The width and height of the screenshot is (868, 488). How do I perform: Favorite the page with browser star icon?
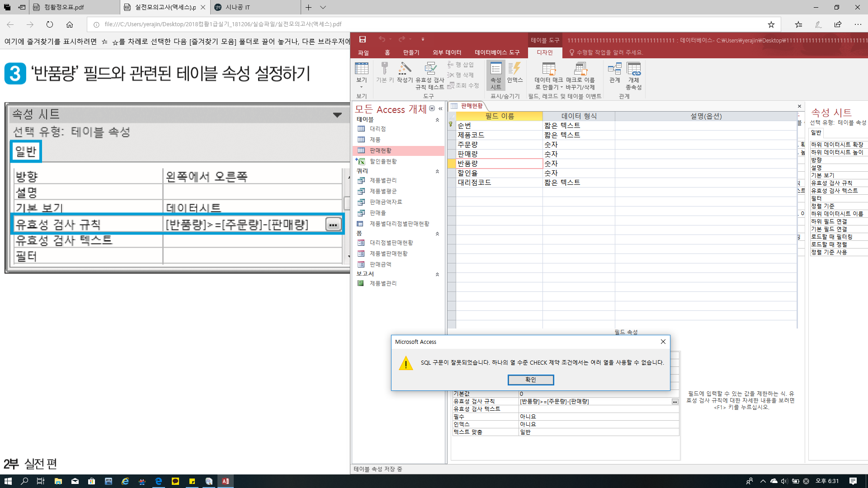coord(771,24)
